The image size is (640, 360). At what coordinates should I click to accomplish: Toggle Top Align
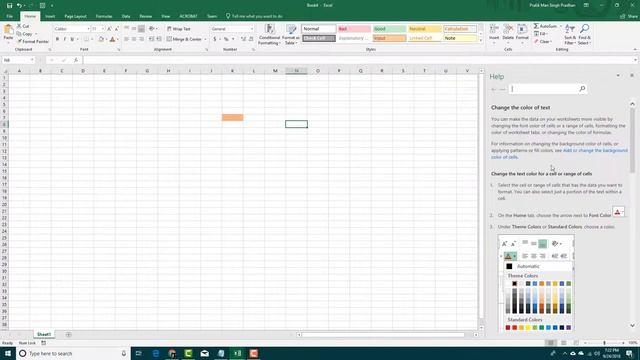[x=127, y=29]
